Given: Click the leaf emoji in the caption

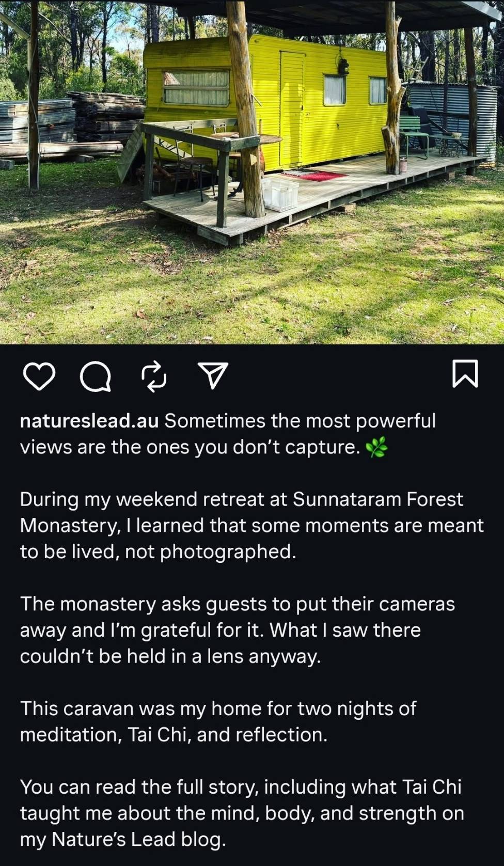Looking at the screenshot, I should 376,447.
